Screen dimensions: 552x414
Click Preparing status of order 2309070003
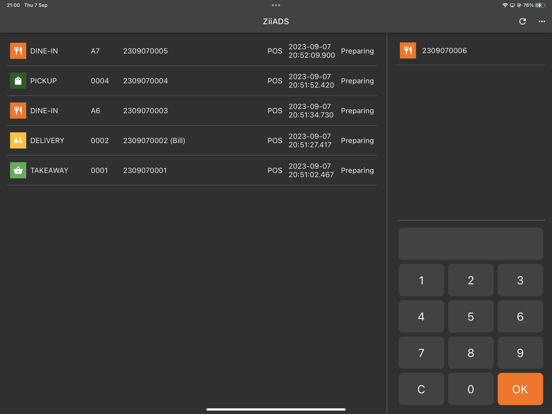pyautogui.click(x=357, y=111)
